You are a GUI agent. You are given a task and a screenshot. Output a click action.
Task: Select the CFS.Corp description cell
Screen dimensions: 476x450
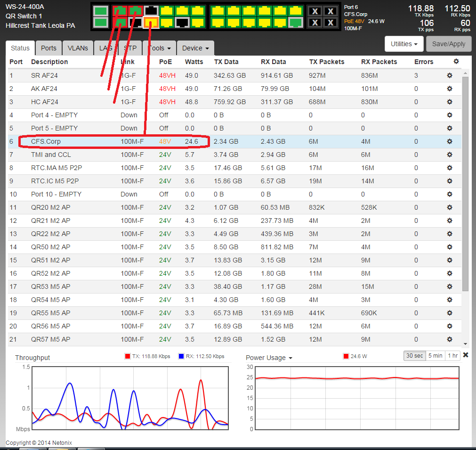point(46,141)
